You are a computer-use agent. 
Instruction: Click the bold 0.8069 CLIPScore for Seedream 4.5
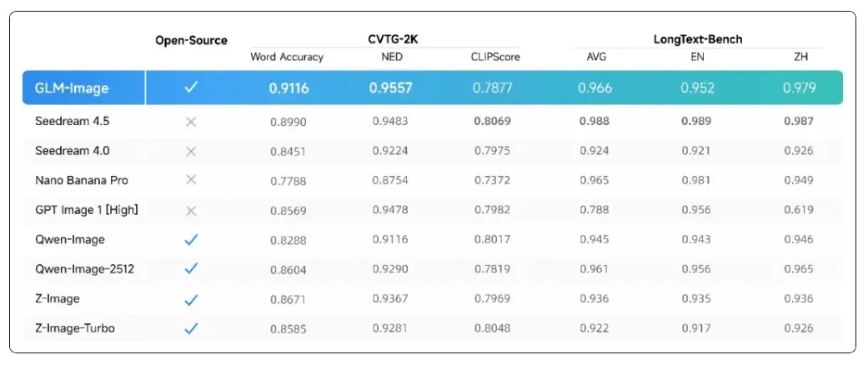tap(493, 122)
